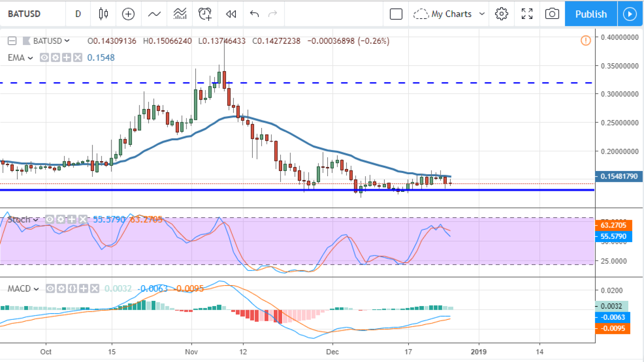
Task: Select the dashed blue resistance line
Action: [x=297, y=83]
